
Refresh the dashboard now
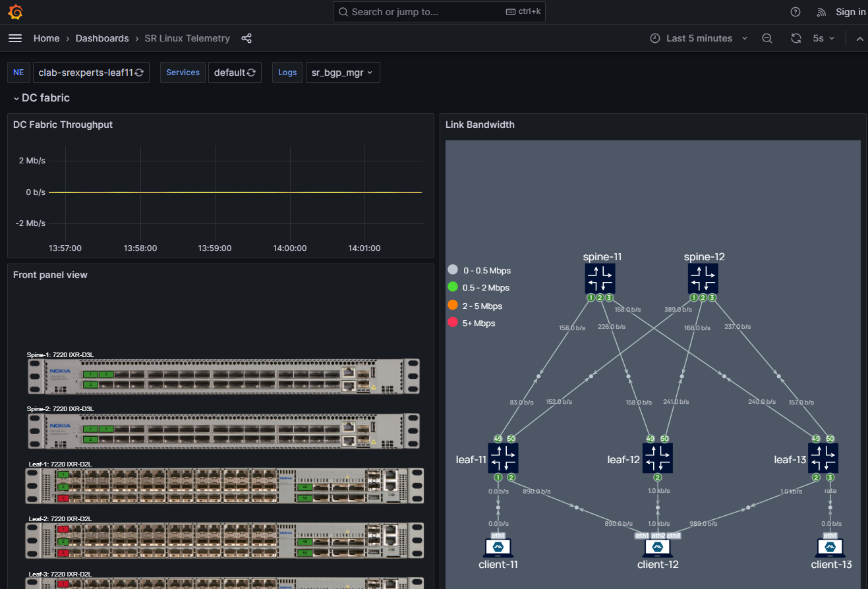pyautogui.click(x=796, y=38)
